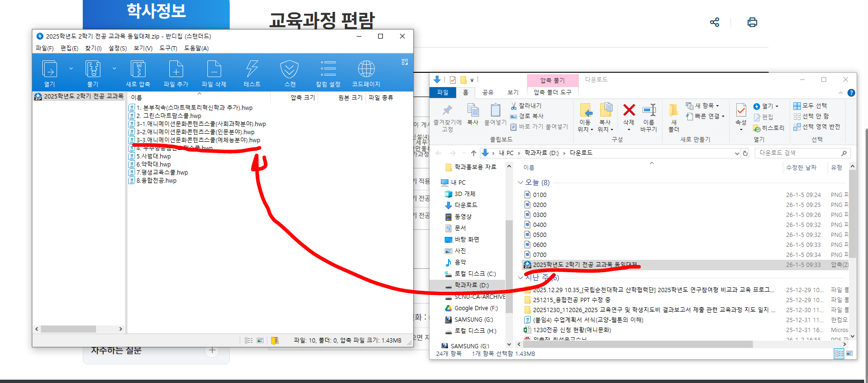The width and height of the screenshot is (868, 383).
Task: Click the Downloads search (다운로드 검색) box
Action: 798,153
